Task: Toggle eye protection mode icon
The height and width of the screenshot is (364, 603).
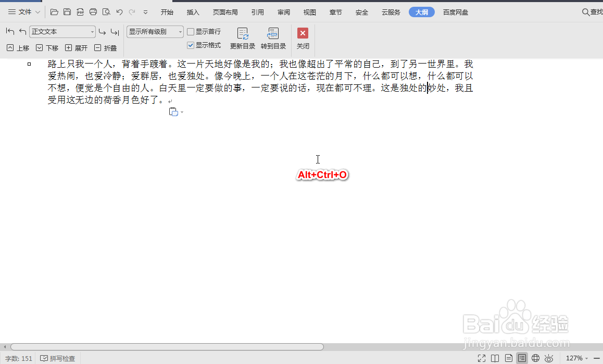Action: [x=549, y=358]
